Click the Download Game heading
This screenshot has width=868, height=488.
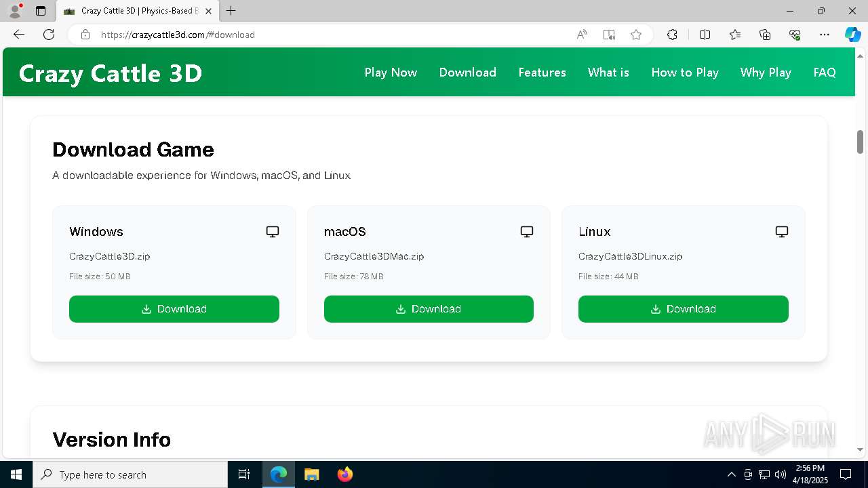133,150
